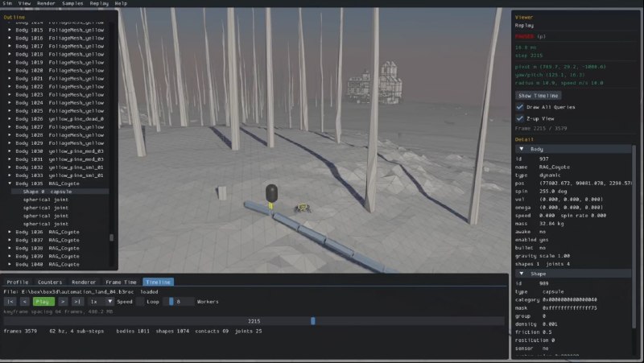
Task: Jump to first frame playback button
Action: [x=10, y=301]
